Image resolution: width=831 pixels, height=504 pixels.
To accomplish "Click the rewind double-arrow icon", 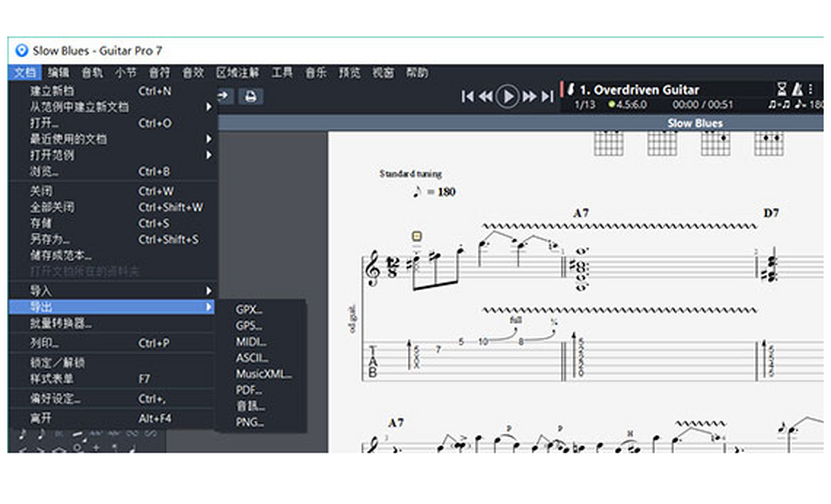I will click(x=486, y=96).
